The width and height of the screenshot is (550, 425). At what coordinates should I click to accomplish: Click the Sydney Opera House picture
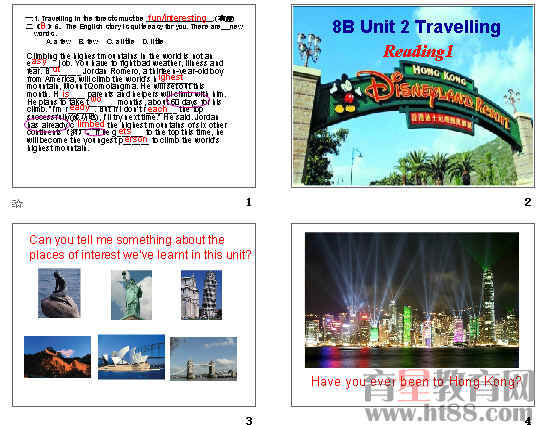tap(131, 357)
